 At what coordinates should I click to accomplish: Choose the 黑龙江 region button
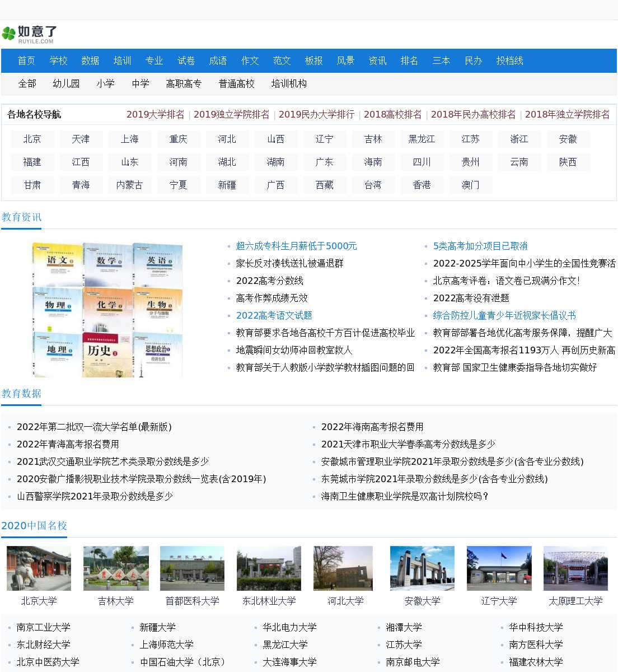click(422, 139)
